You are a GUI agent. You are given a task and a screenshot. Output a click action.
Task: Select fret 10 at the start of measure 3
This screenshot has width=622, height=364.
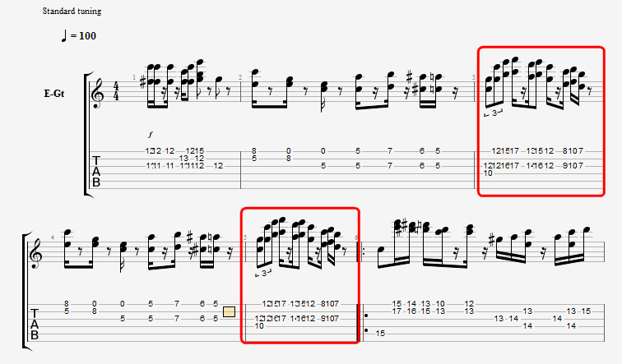tap(488, 173)
